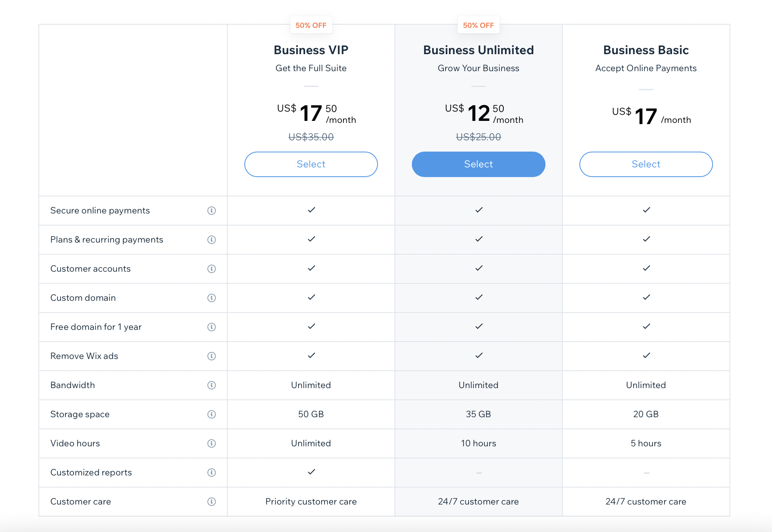The height and width of the screenshot is (532, 772).
Task: Open info tooltip for Plans & recurring payments
Action: point(212,240)
